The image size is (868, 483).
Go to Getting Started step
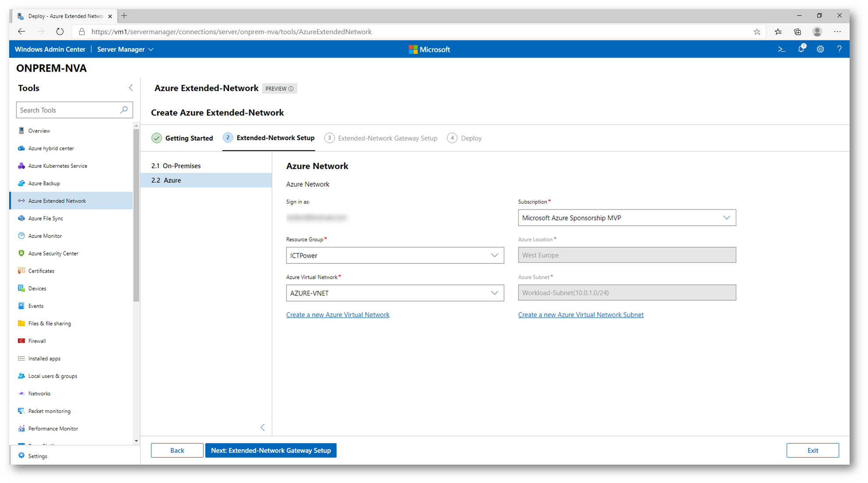[x=182, y=138]
